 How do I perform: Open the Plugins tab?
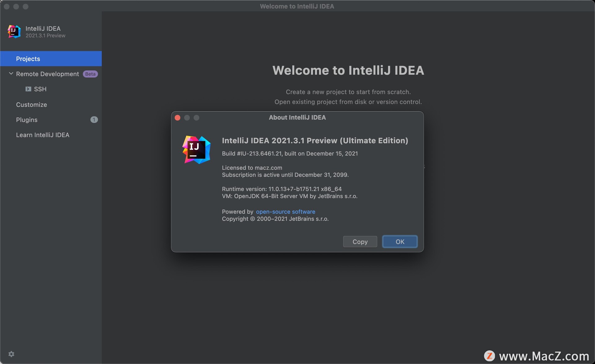click(x=51, y=120)
